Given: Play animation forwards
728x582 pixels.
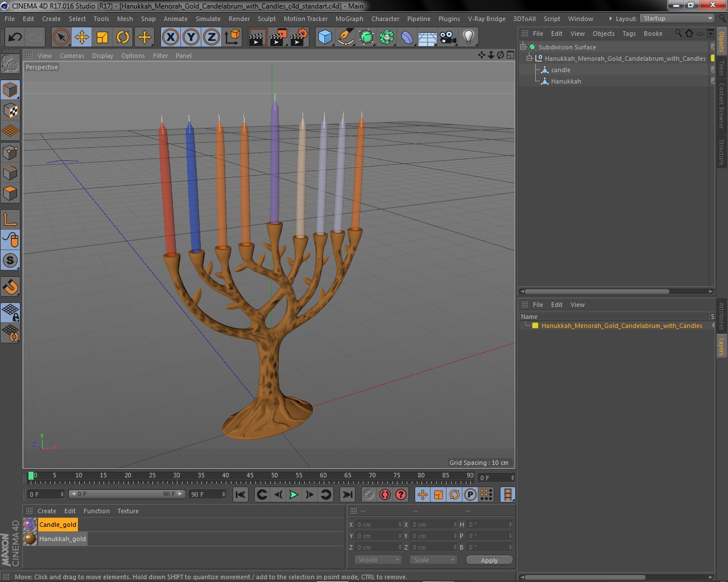Looking at the screenshot, I should [x=293, y=494].
